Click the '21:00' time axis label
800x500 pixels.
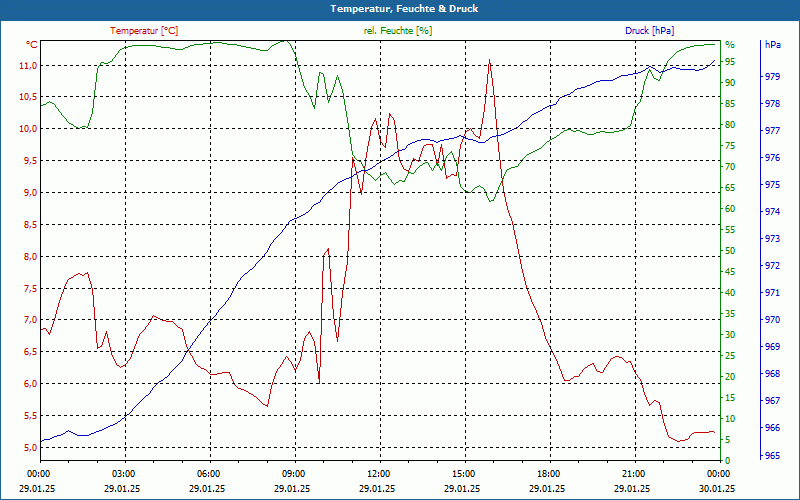click(635, 473)
